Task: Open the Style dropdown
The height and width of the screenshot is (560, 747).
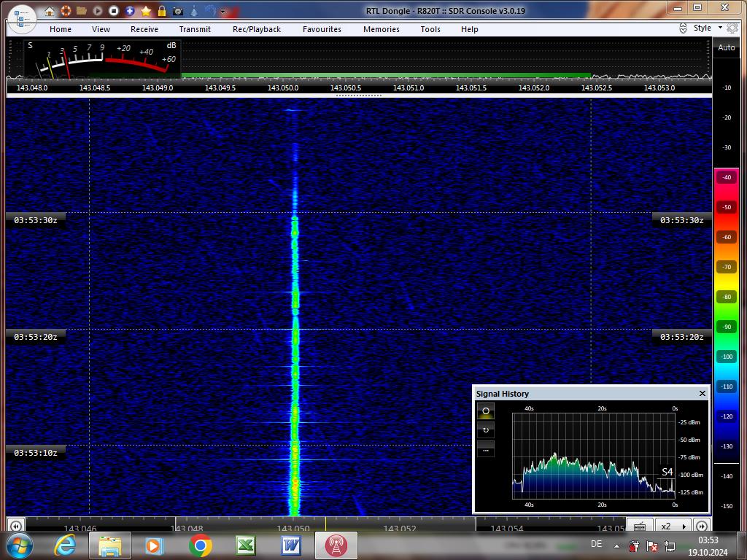Action: 708,28
